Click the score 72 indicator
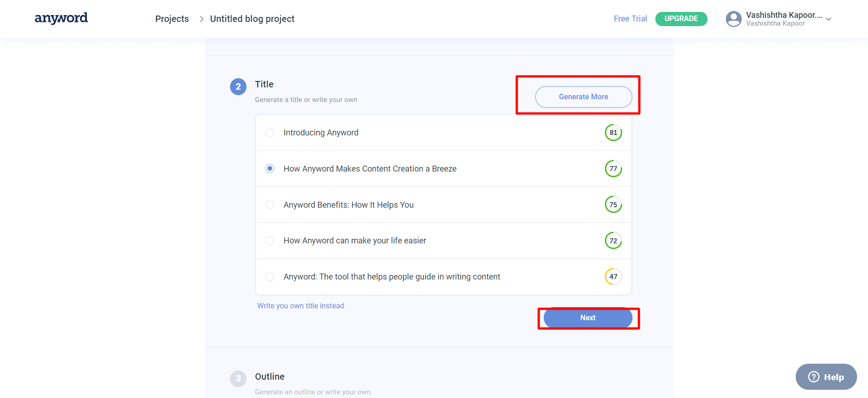Screen dimensions: 868x398 (x=613, y=241)
